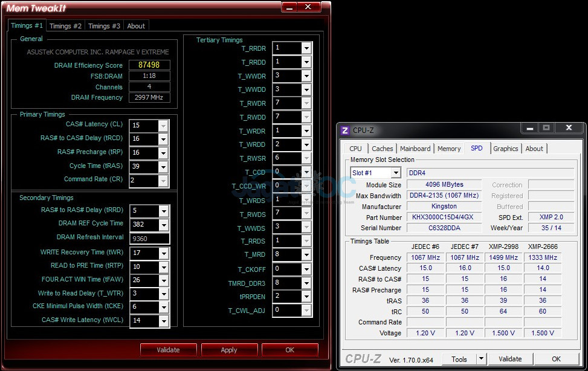588x371 pixels.
Task: Click the CPU-Z logo icon in title bar
Action: (345, 130)
